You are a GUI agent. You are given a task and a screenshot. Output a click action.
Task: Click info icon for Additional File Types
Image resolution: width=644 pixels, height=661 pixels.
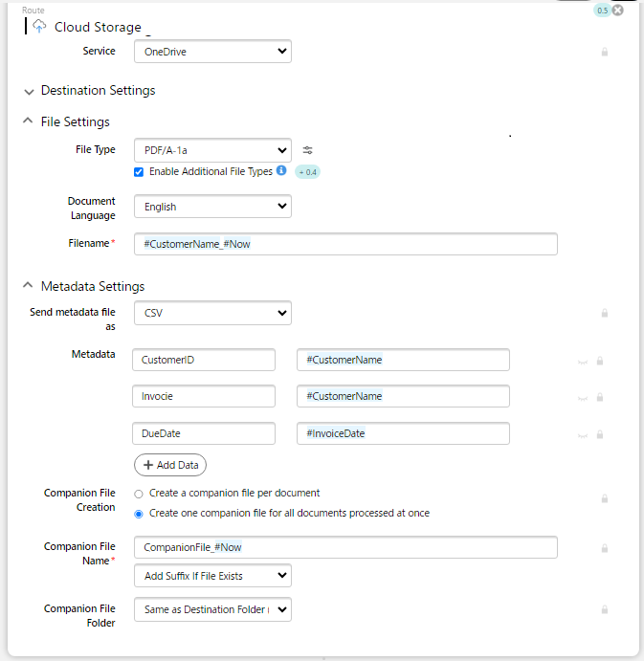click(x=281, y=170)
